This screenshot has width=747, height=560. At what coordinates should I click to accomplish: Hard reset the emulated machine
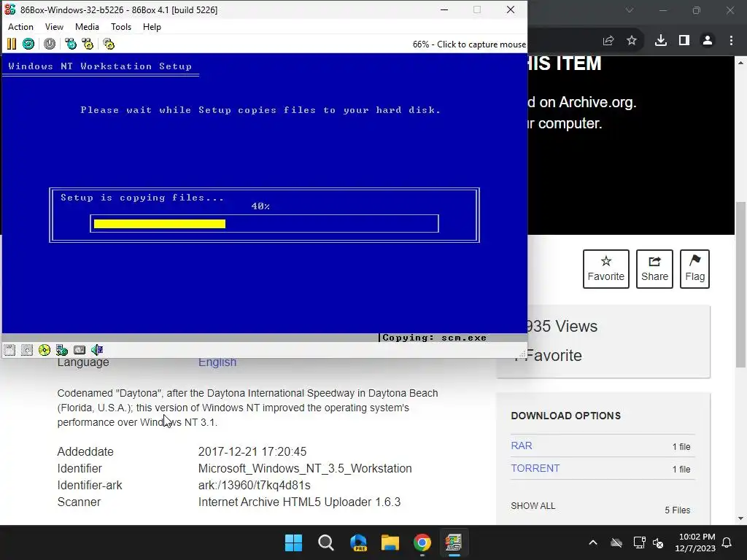[x=28, y=44]
